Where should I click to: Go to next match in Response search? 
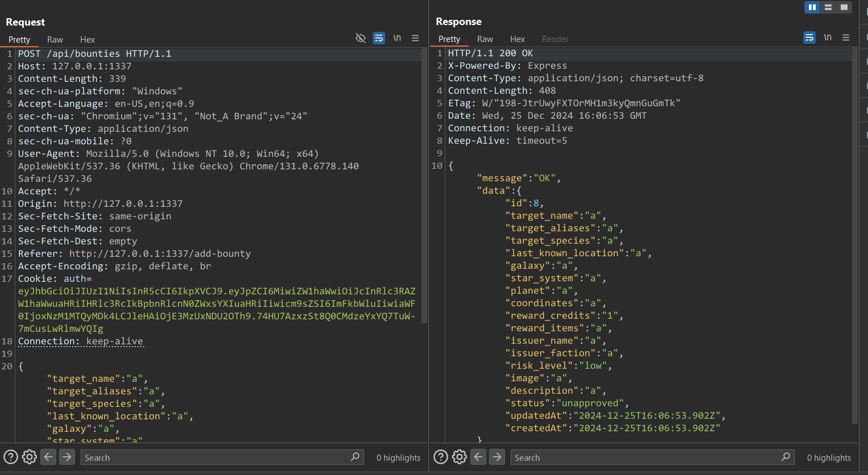pyautogui.click(x=497, y=457)
